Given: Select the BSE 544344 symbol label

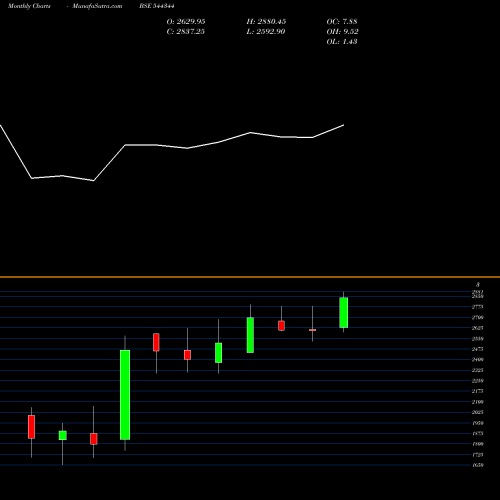Looking at the screenshot, I should (157, 6).
